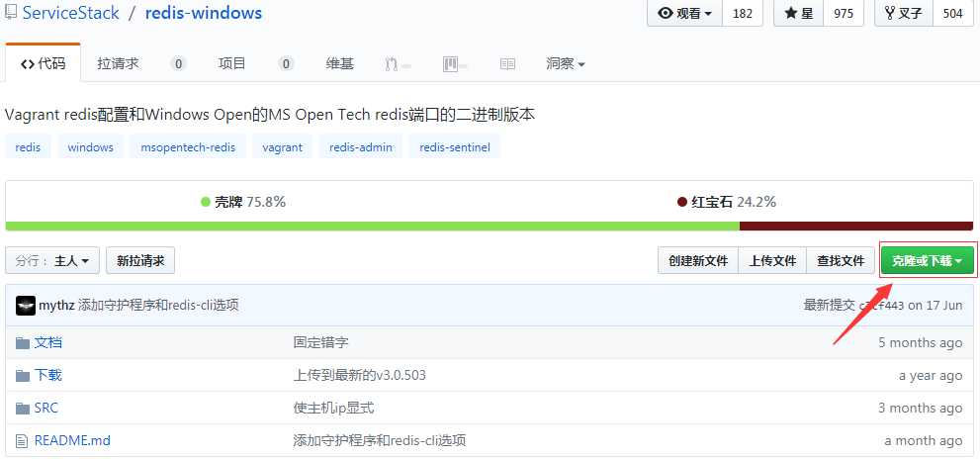980x459 pixels.
Task: Click the 固定错字 commit message
Action: tap(320, 342)
